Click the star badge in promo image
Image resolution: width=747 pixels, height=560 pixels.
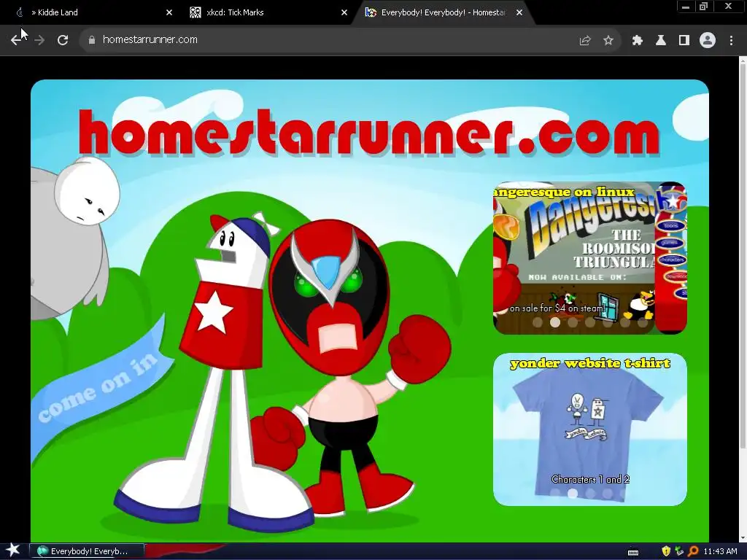click(x=671, y=202)
